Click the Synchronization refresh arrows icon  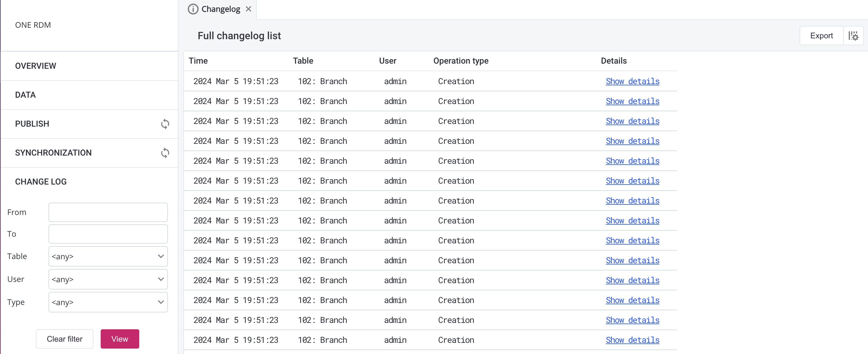coord(165,153)
